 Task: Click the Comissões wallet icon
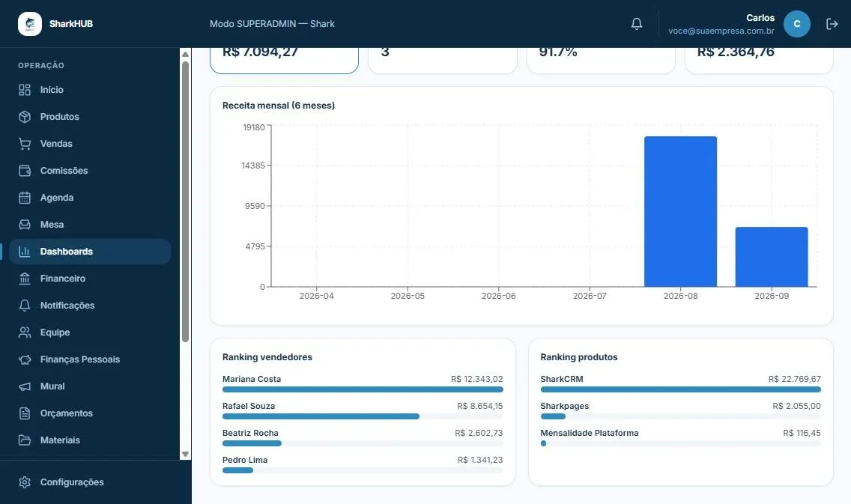(25, 170)
